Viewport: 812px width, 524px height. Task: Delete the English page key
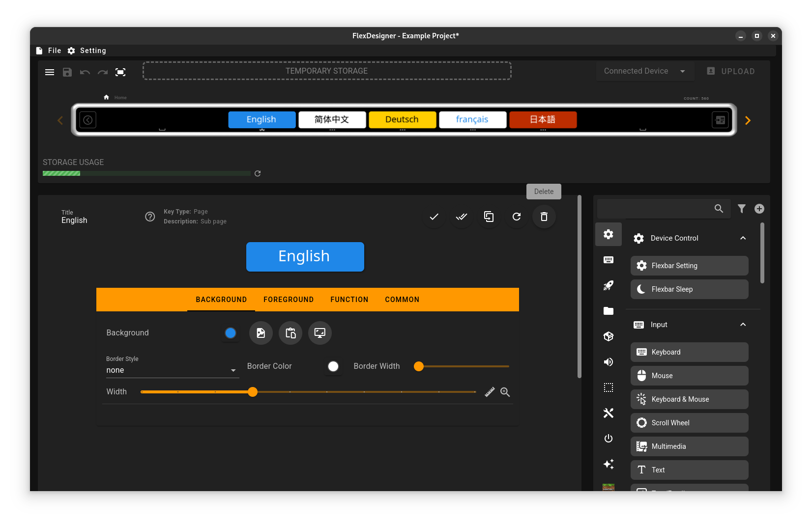pyautogui.click(x=544, y=217)
